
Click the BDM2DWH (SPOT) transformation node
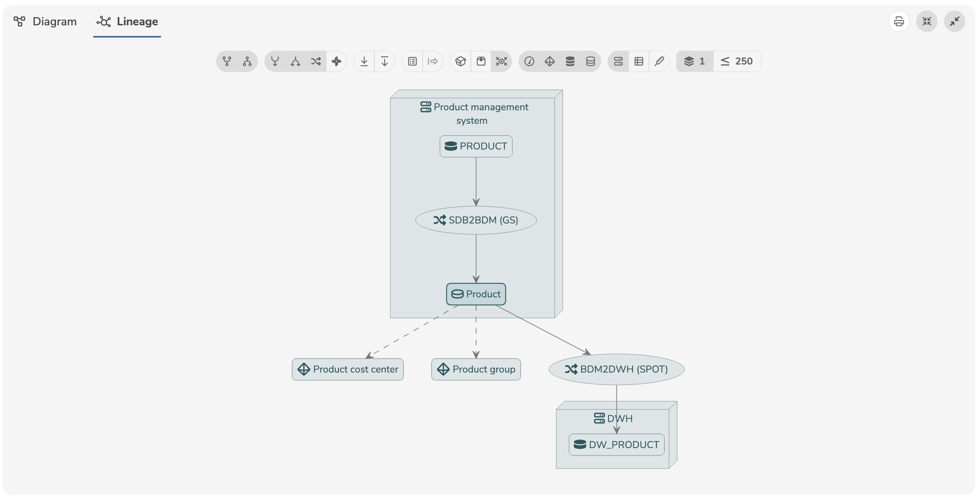(616, 369)
